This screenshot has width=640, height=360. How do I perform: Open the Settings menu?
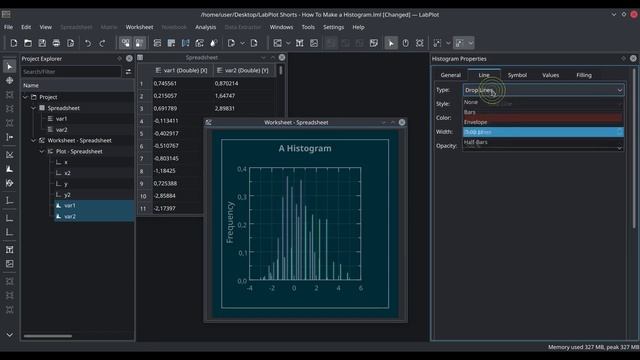pyautogui.click(x=333, y=27)
